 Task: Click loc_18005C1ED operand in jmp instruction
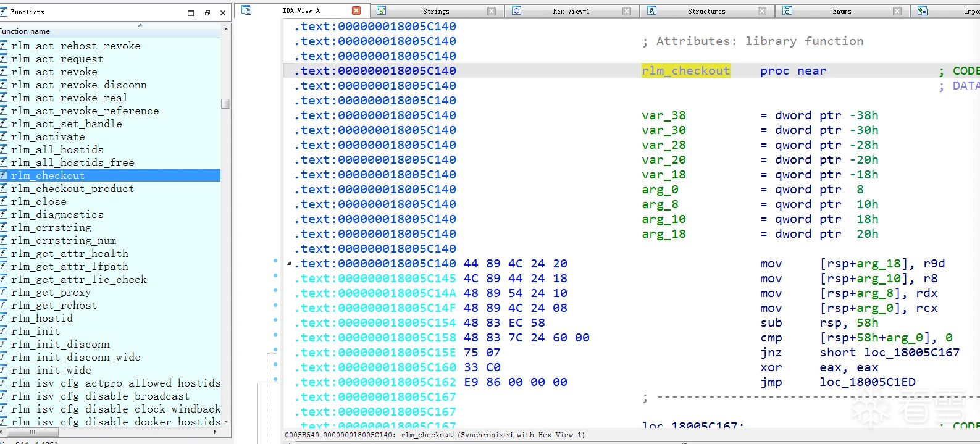click(868, 382)
